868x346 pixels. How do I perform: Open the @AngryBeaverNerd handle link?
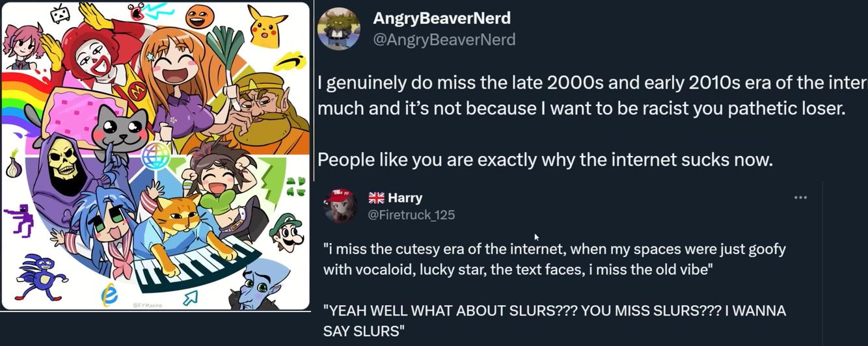(x=444, y=40)
